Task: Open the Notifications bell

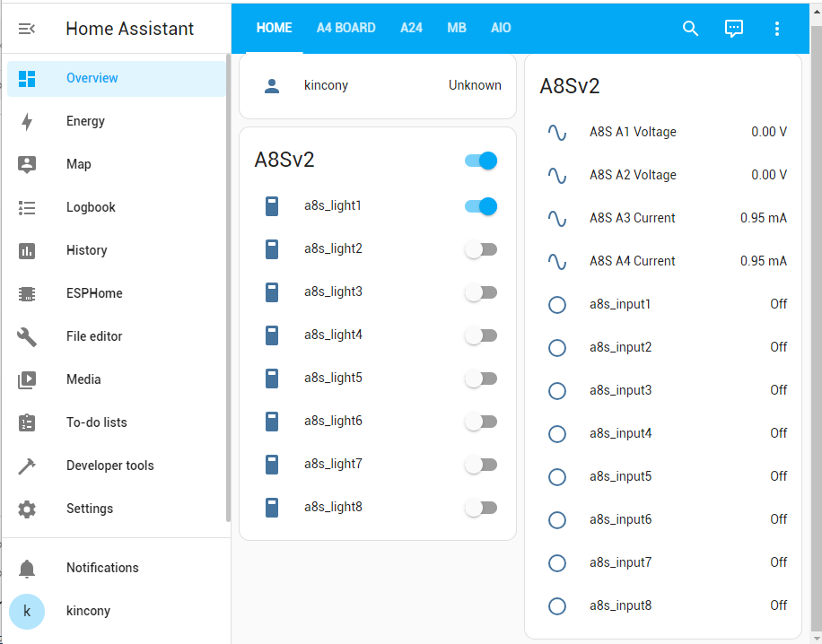Action: coord(27,568)
